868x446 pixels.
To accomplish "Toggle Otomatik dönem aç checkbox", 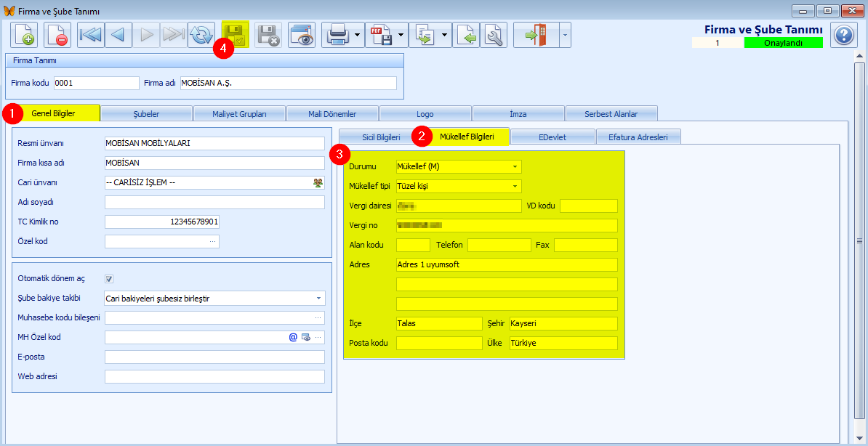I will pyautogui.click(x=109, y=279).
